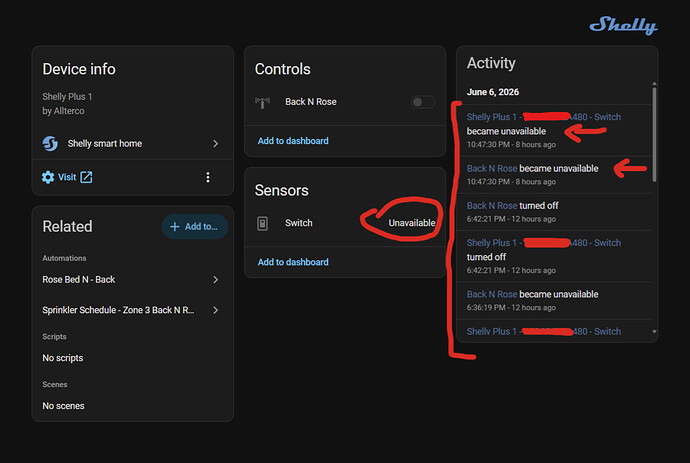The image size is (690, 463).
Task: Click the Activity scroll up arrow
Action: click(654, 83)
